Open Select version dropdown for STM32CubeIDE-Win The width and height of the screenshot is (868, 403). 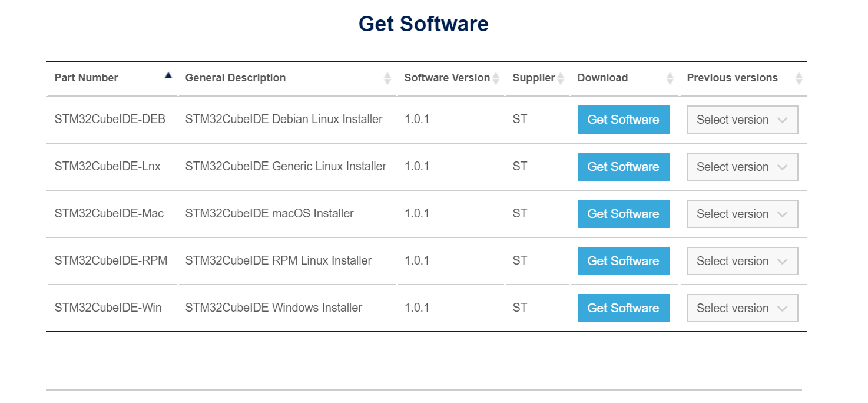[x=742, y=308]
